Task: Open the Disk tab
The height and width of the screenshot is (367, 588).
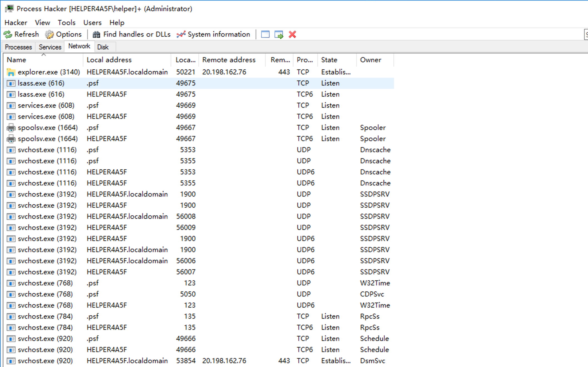Action: [x=103, y=47]
